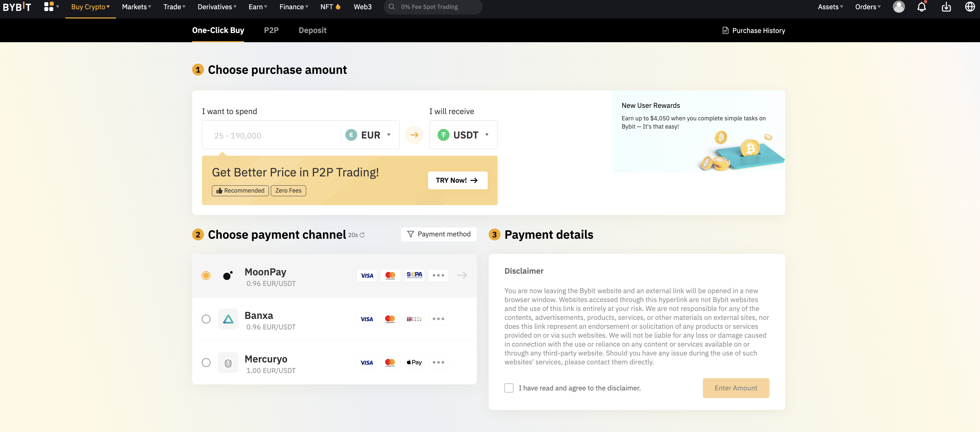The width and height of the screenshot is (980, 432).
Task: Open the notifications bell icon
Action: point(921,7)
